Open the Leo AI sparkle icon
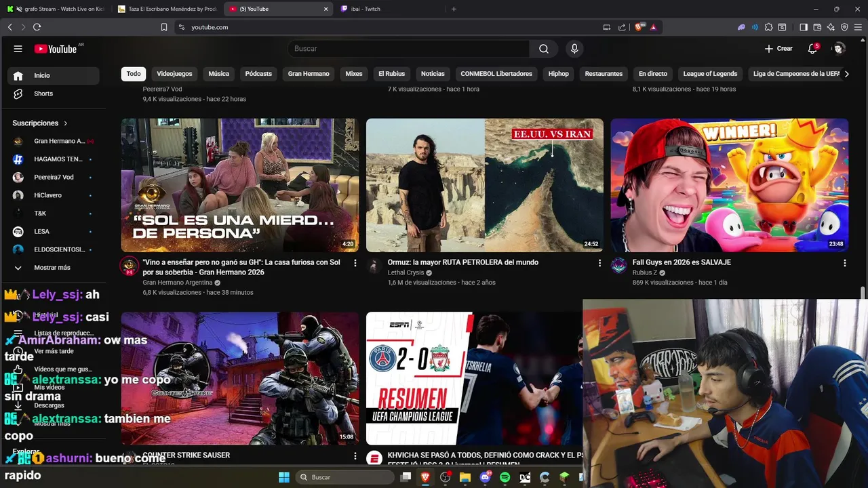 point(831,27)
